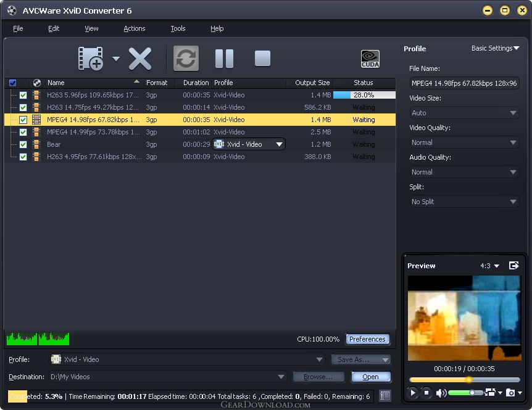This screenshot has width=532, height=410.
Task: Click the Remove (X) toolbar icon
Action: tap(139, 59)
